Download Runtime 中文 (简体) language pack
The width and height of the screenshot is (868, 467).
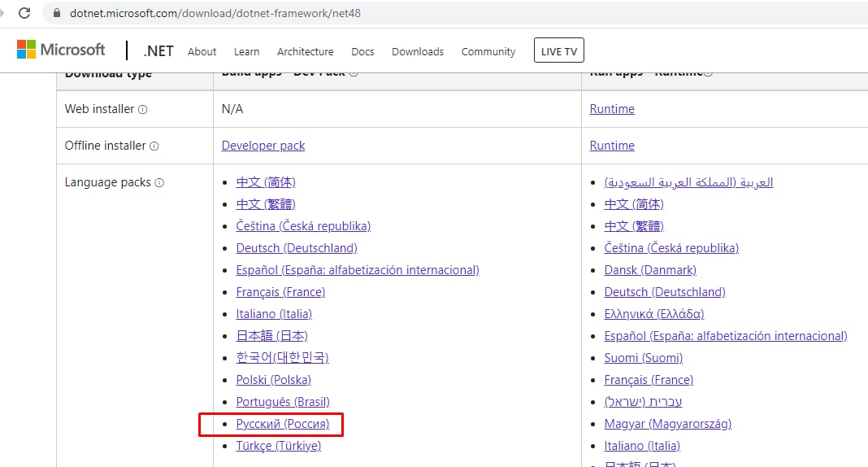pos(634,204)
